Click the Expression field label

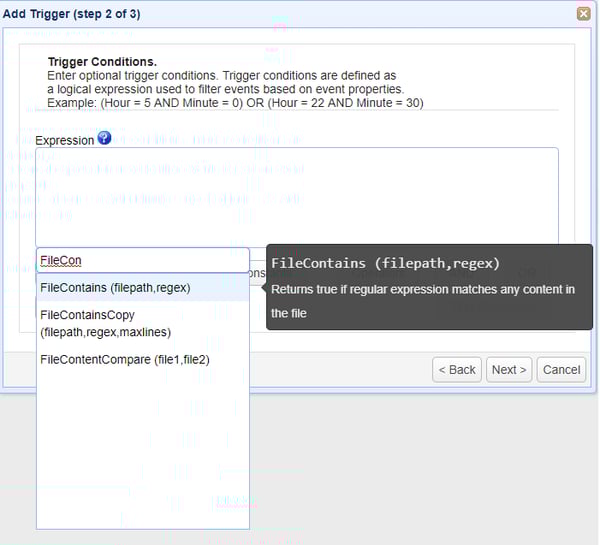tap(64, 140)
